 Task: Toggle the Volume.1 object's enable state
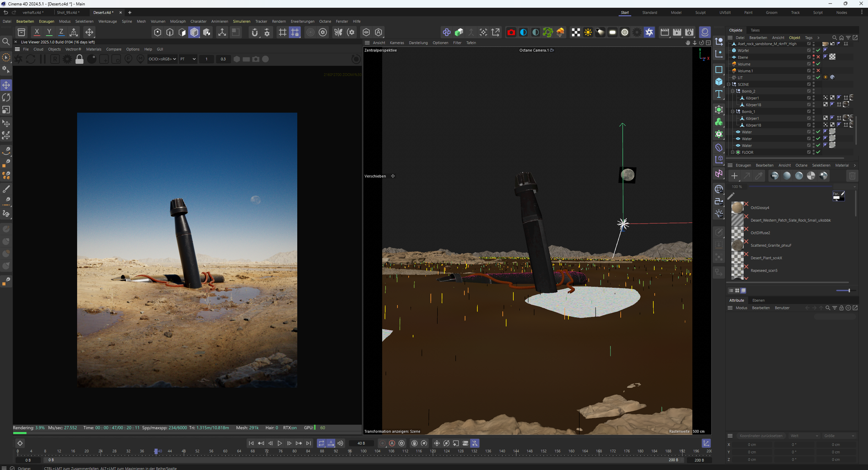point(818,71)
